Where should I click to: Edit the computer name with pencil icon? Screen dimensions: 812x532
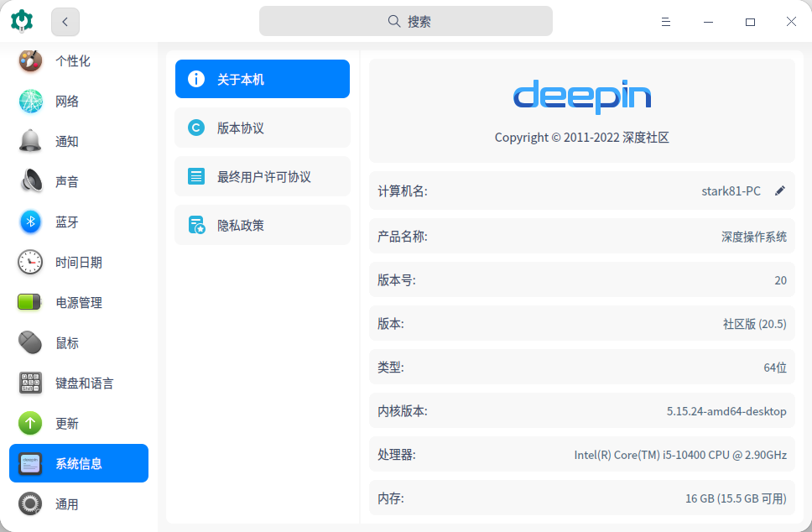point(780,190)
